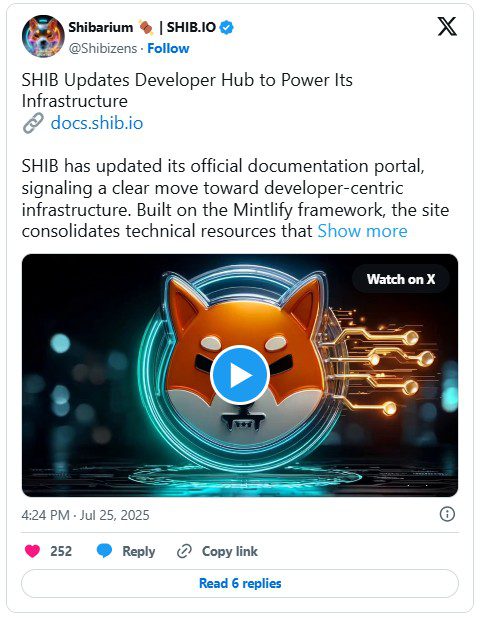
Task: Click the blue reply bubble icon
Action: coord(104,551)
